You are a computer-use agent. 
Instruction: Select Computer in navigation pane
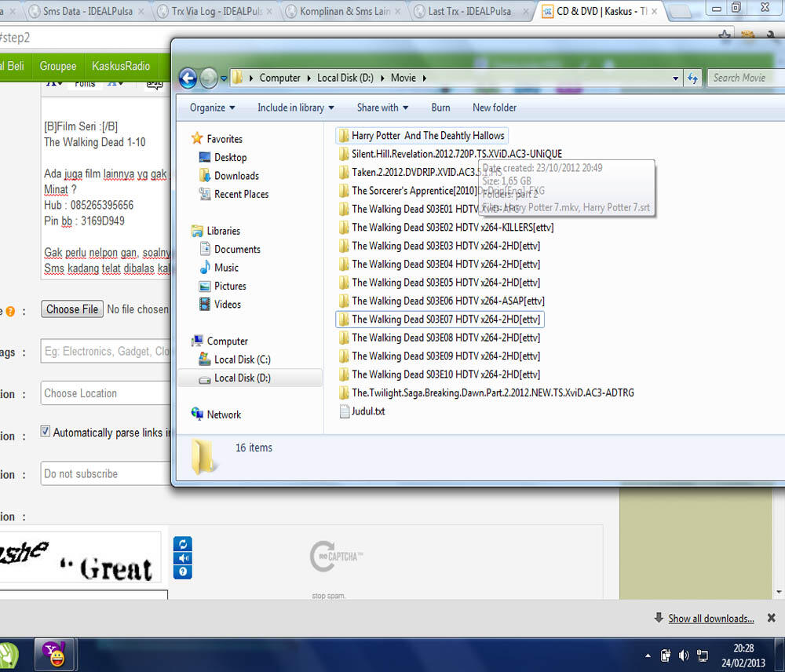point(219,341)
